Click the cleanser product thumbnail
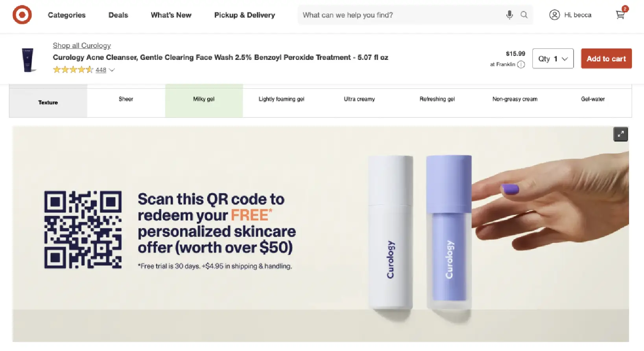This screenshot has width=644, height=351. tap(28, 60)
